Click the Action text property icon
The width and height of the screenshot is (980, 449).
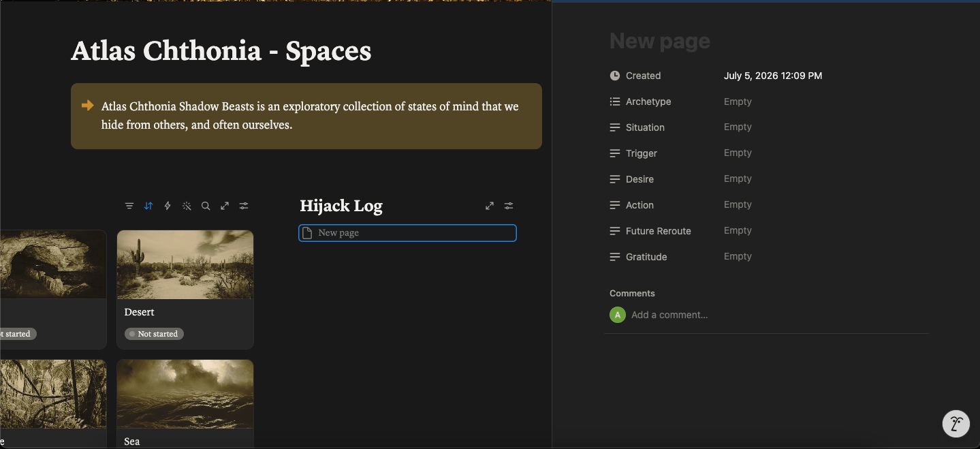tap(615, 205)
